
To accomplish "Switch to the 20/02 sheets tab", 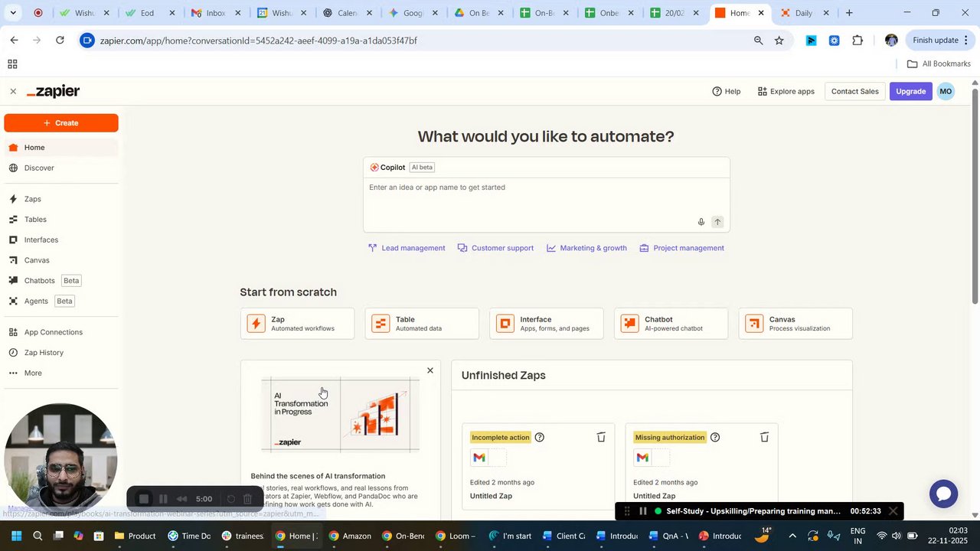I will click(x=674, y=13).
